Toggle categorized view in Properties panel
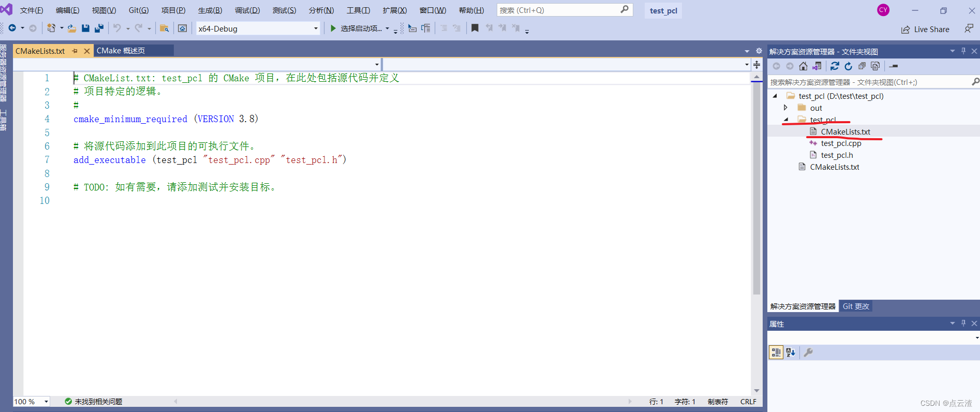Screen dimensions: 980x412 coord(776,352)
